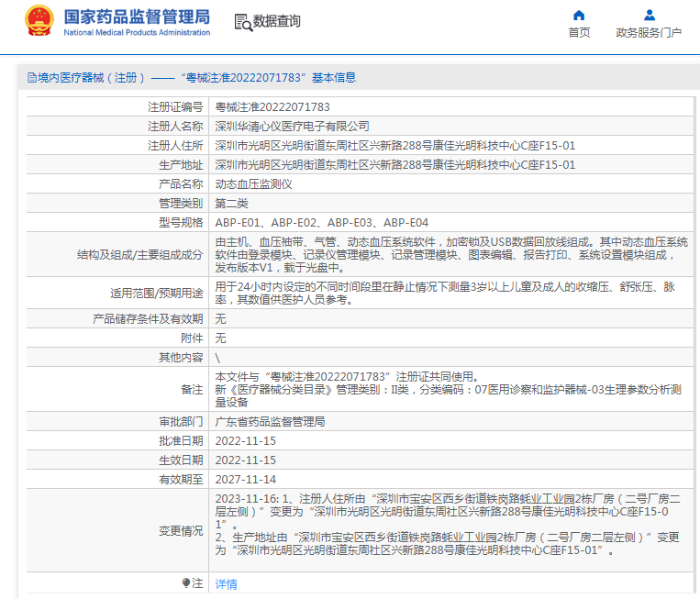The image size is (700, 599).
Task: Select the 其他内容 label
Action: tap(181, 357)
